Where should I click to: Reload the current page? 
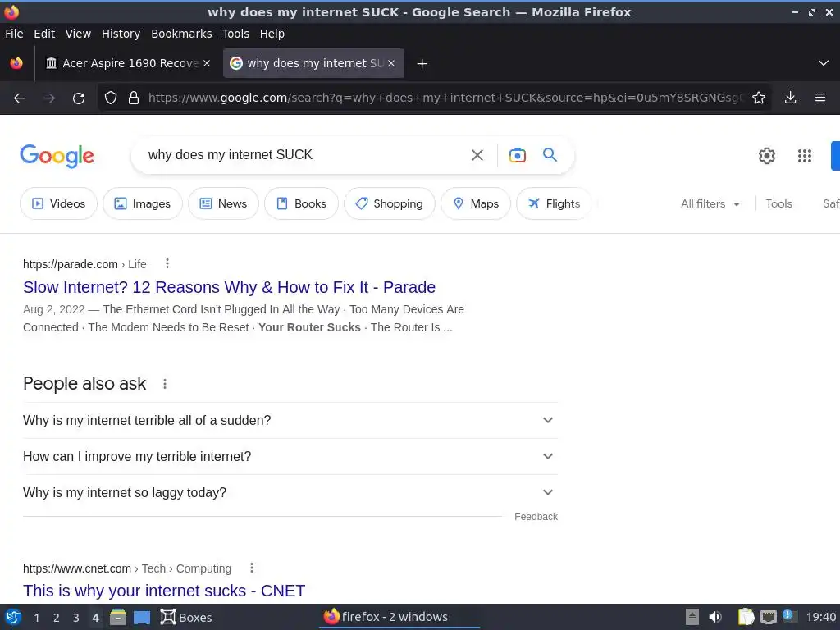pyautogui.click(x=79, y=98)
